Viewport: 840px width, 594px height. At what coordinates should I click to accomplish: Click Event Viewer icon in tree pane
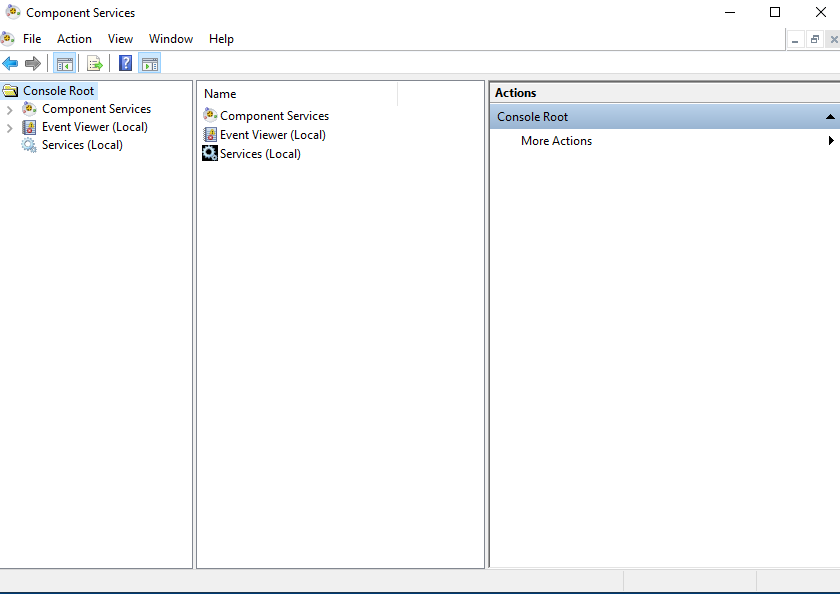click(x=29, y=127)
